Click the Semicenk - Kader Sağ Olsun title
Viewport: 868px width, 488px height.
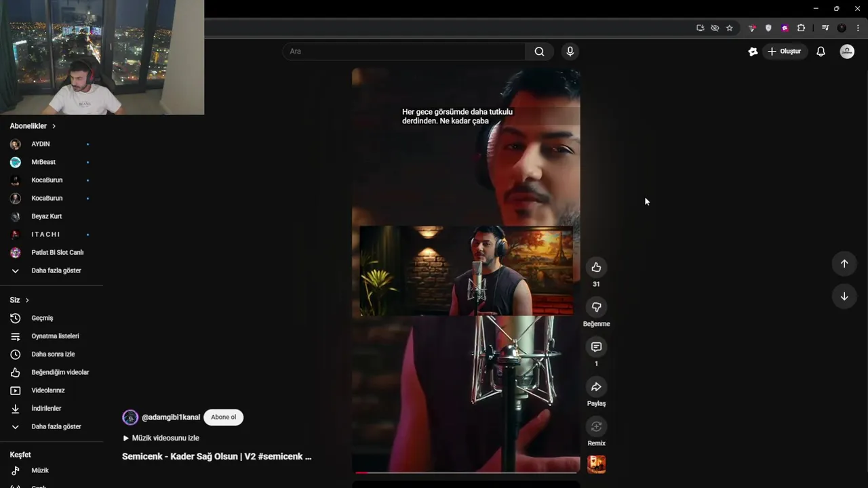point(216,456)
